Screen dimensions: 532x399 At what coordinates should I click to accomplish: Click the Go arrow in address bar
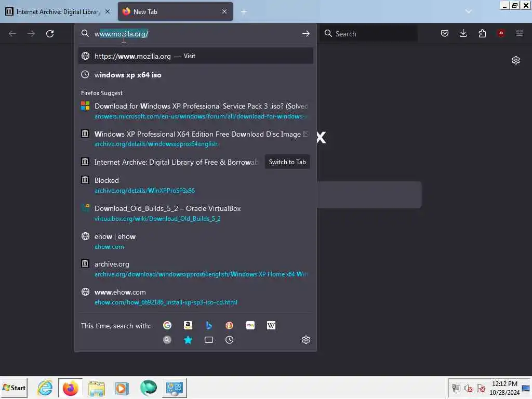pyautogui.click(x=305, y=34)
